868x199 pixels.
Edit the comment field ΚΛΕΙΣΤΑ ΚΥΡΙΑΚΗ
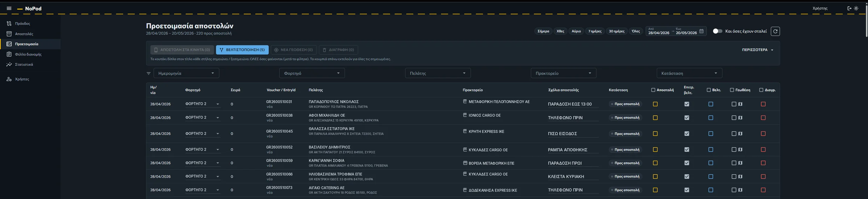573,177
